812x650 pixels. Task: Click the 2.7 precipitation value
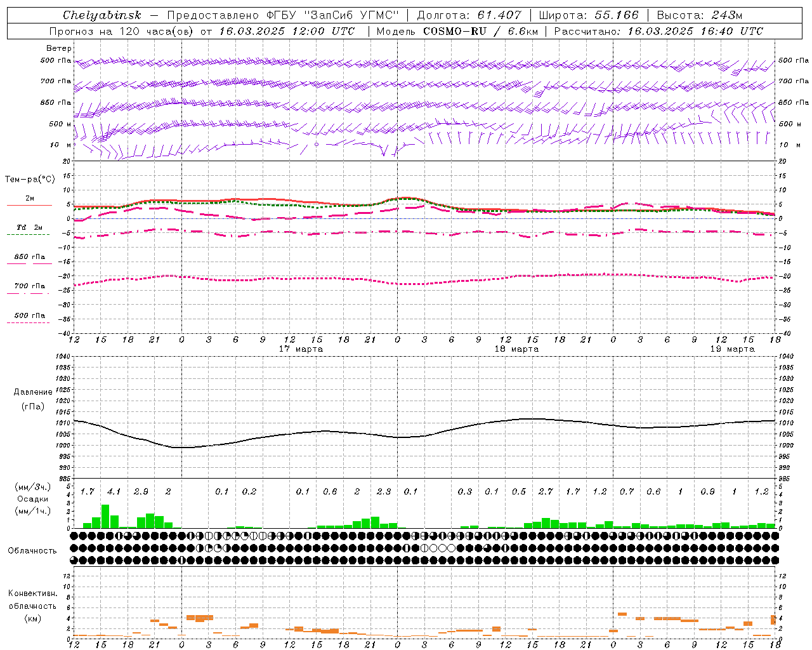click(546, 492)
